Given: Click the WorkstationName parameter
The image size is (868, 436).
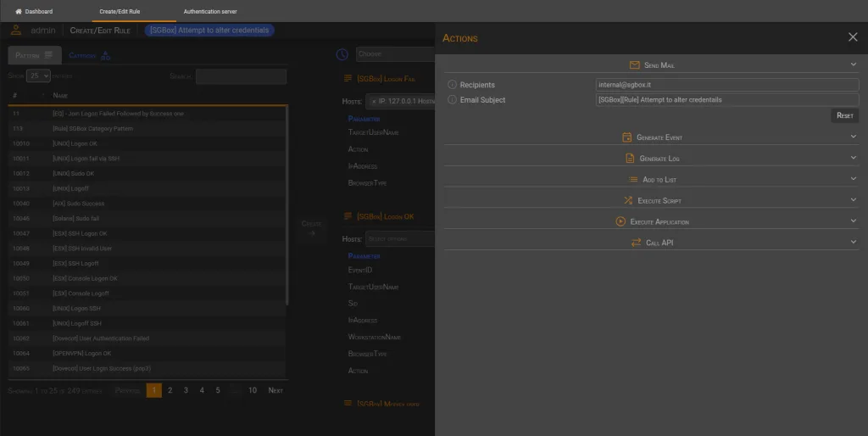Looking at the screenshot, I should (374, 337).
